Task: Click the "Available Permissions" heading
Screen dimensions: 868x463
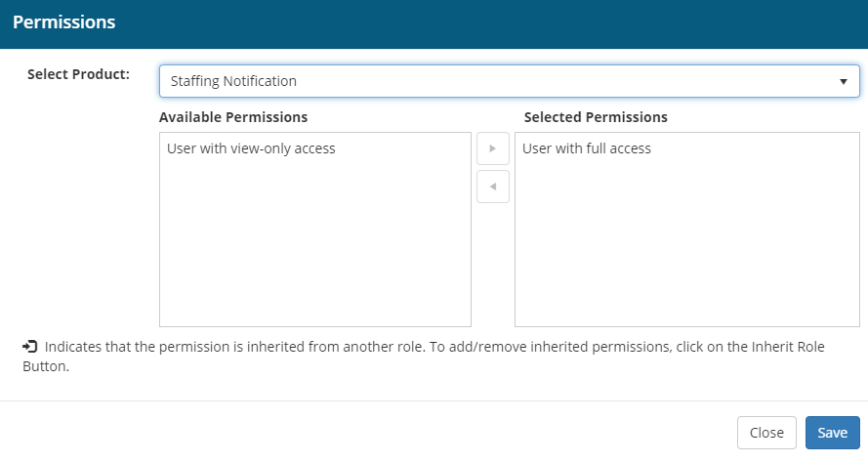Action: point(233,117)
